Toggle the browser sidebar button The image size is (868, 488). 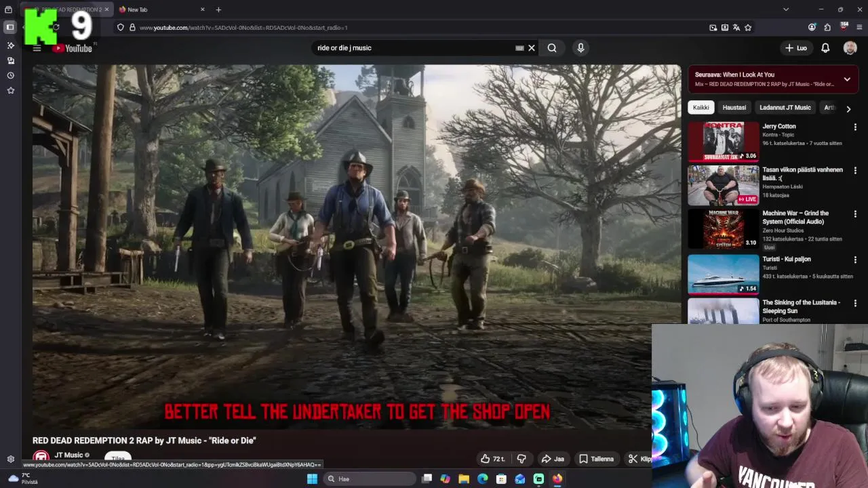pos(10,27)
